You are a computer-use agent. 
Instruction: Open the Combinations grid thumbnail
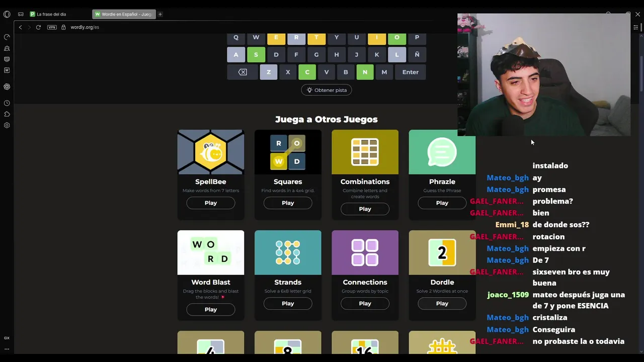pos(365,152)
